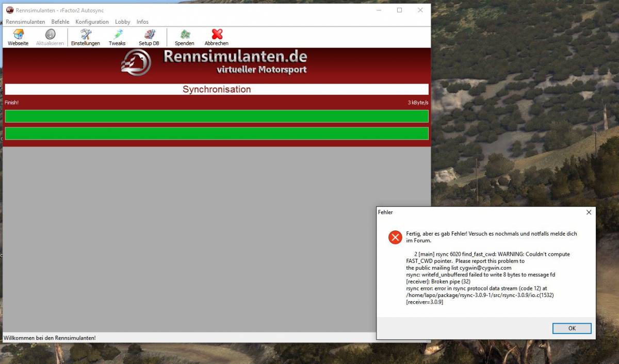This screenshot has height=364, width=619.
Task: Close the Fehler dialog with X
Action: [x=589, y=212]
